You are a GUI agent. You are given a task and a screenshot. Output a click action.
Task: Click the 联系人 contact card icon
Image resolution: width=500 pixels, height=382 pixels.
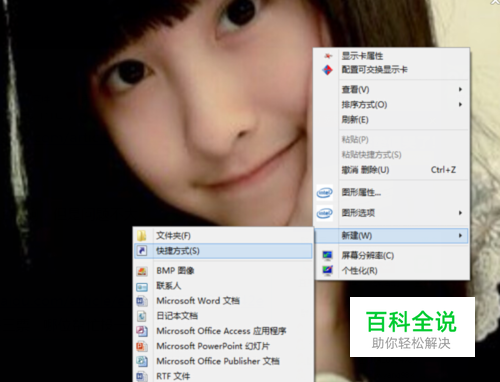(142, 287)
